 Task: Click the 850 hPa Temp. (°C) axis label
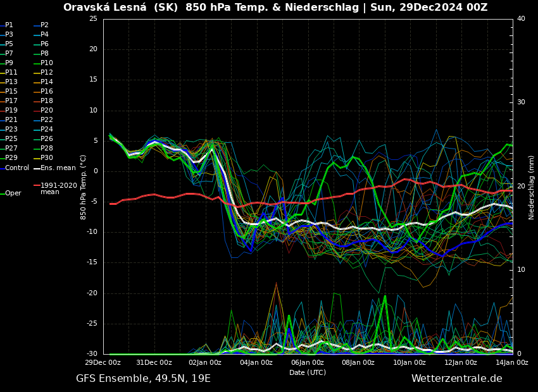click(84, 187)
